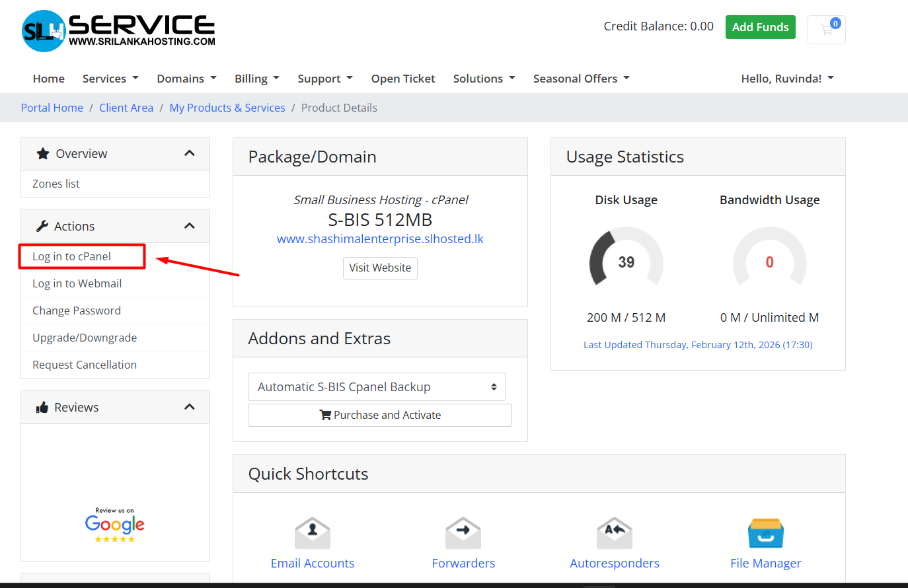The height and width of the screenshot is (588, 908).
Task: Click the Email Accounts envelope icon
Action: 313,533
